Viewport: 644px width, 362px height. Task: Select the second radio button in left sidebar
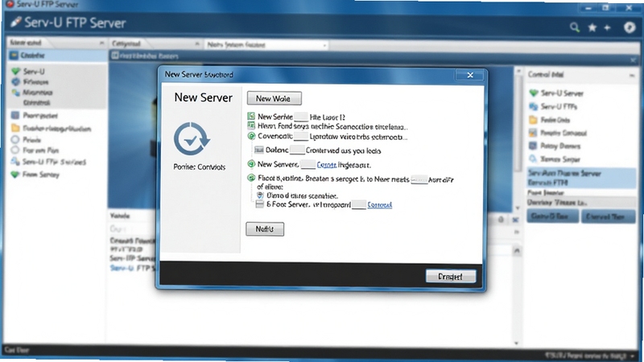pos(15,150)
